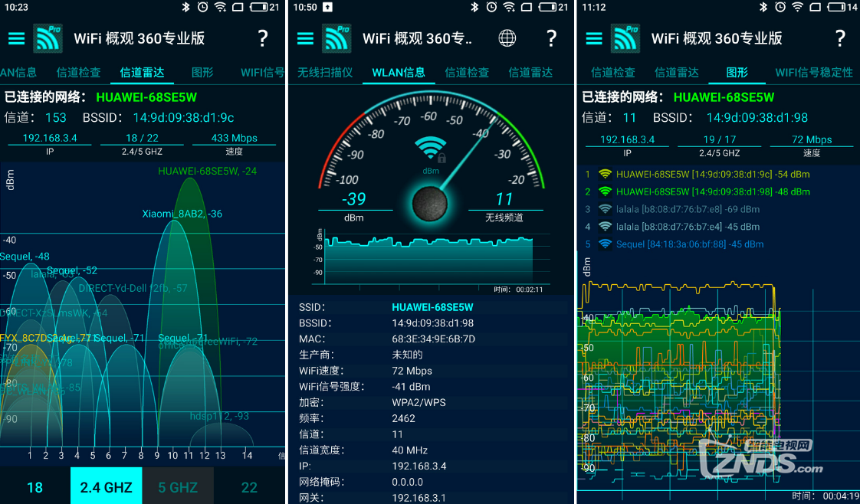Open hamburger menu on the 10:23 screen
Viewport: 860px width, 504px height.
(x=16, y=38)
